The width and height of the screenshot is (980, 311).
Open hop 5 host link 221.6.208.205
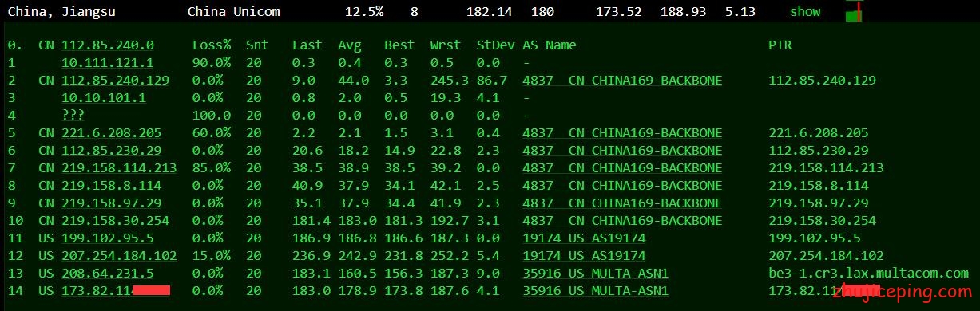112,133
